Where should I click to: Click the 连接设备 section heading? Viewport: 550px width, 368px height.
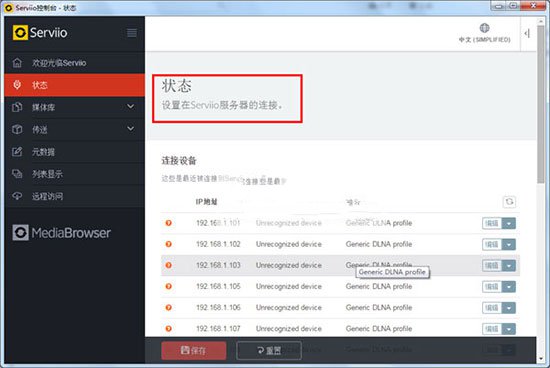click(x=179, y=161)
